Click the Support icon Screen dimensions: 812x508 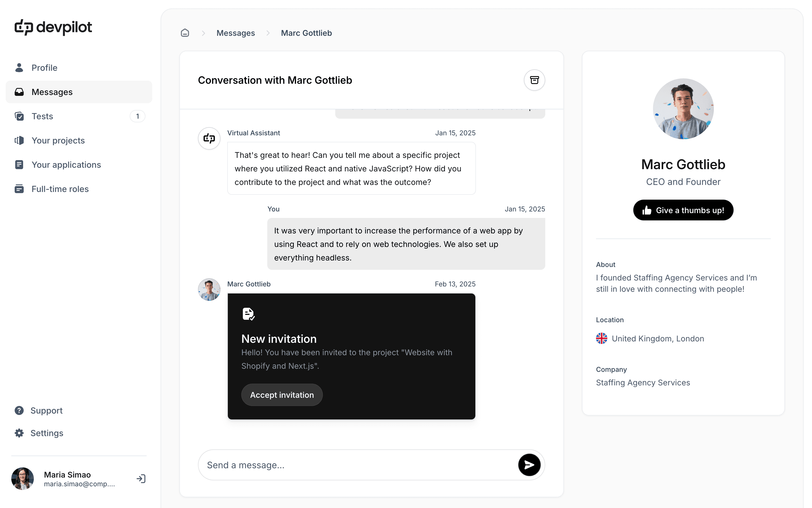pyautogui.click(x=19, y=410)
